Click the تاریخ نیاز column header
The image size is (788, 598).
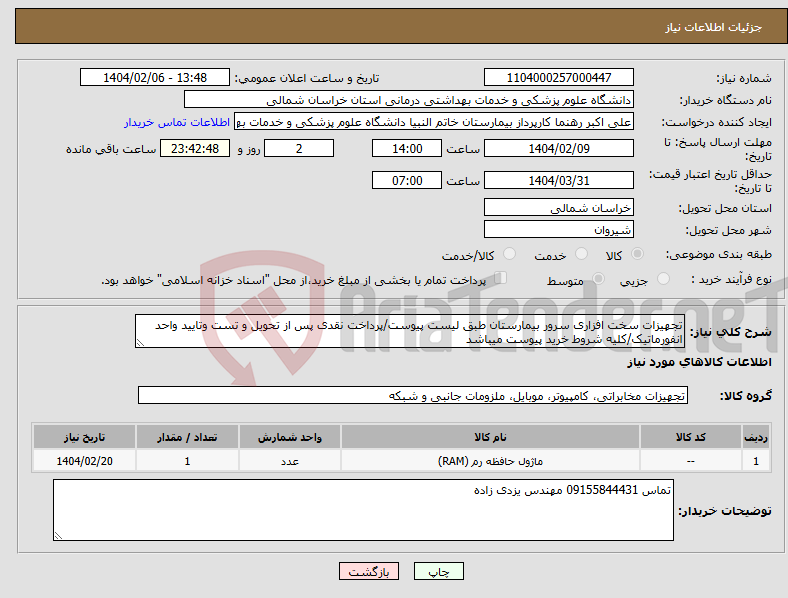click(x=84, y=437)
